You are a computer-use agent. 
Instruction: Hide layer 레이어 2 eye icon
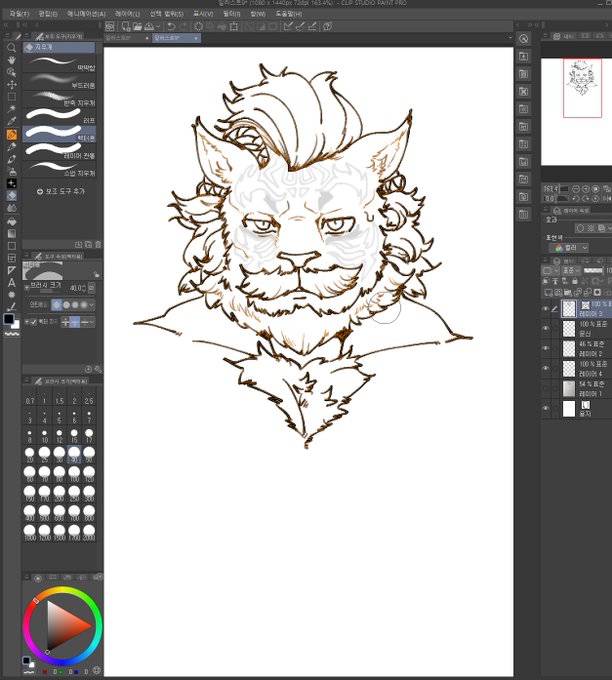pos(546,348)
